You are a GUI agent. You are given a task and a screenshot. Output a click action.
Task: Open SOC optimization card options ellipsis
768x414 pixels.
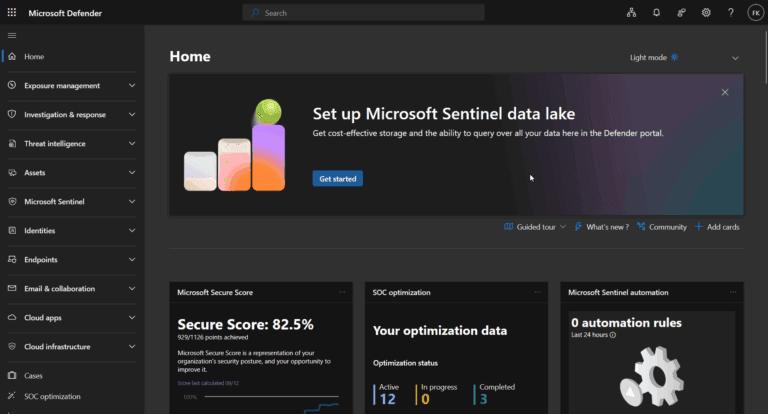[x=537, y=292]
